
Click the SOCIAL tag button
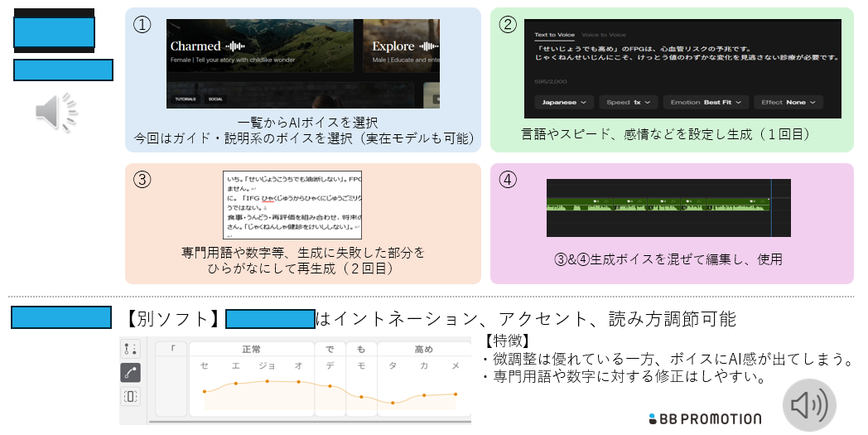click(215, 99)
